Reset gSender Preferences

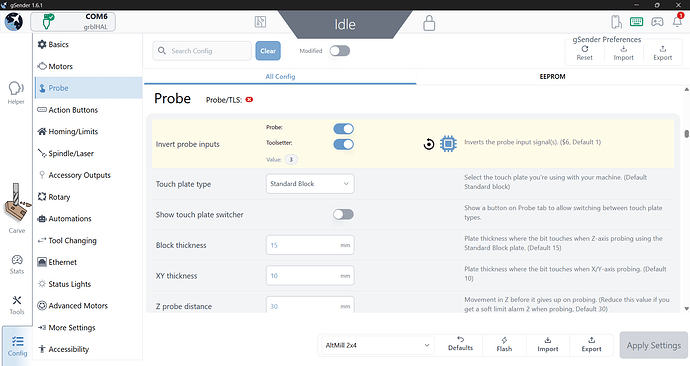coord(584,53)
